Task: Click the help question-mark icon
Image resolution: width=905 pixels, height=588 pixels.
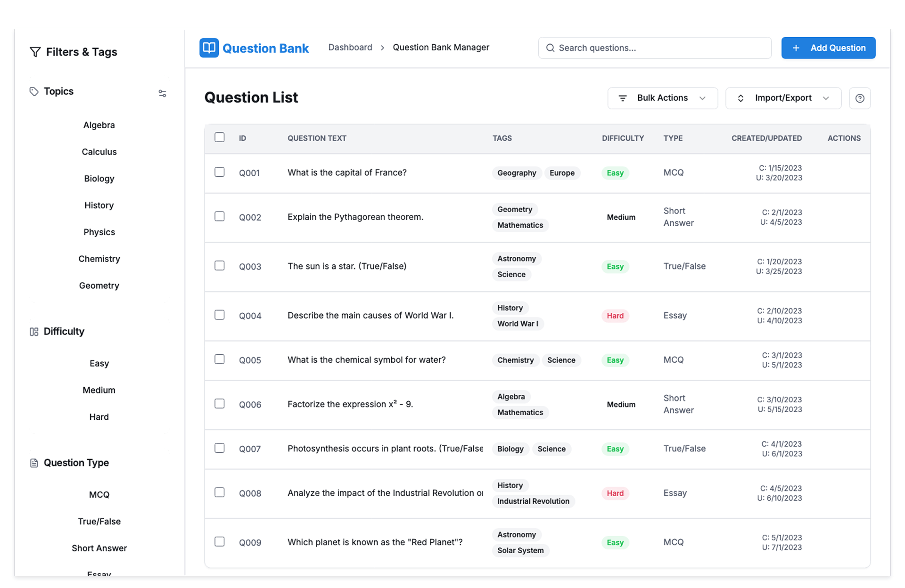Action: [x=859, y=98]
